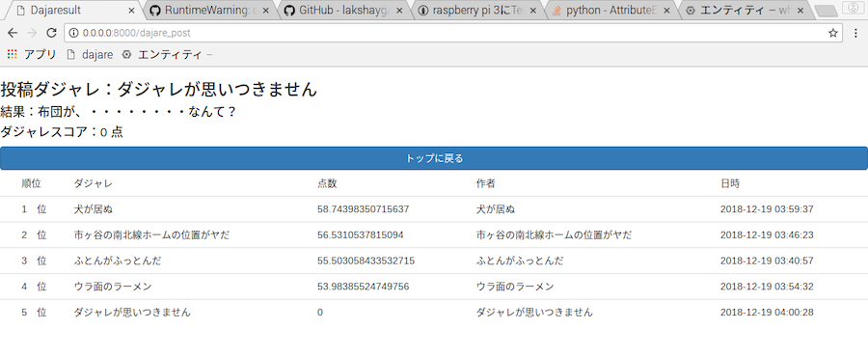868x357 pixels.
Task: Close the GitHub - lakshayg tab
Action: (x=398, y=11)
